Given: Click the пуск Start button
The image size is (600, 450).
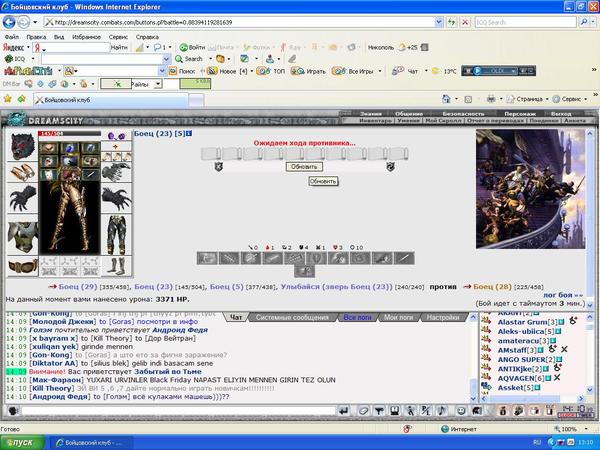Looking at the screenshot, I should click(x=22, y=443).
